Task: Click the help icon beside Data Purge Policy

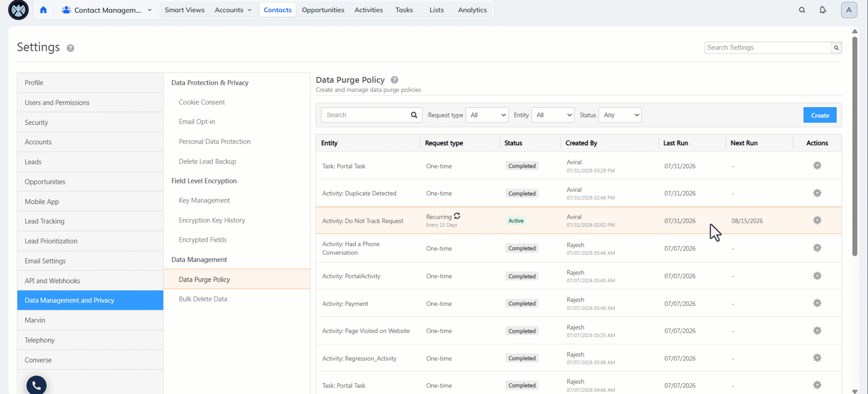Action: (x=394, y=80)
